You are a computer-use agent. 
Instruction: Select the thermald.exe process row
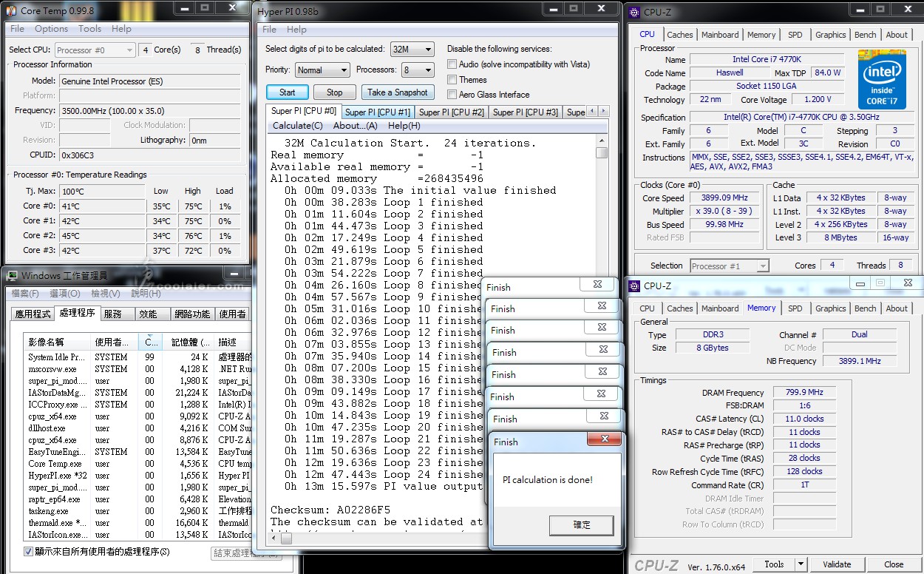point(137,523)
